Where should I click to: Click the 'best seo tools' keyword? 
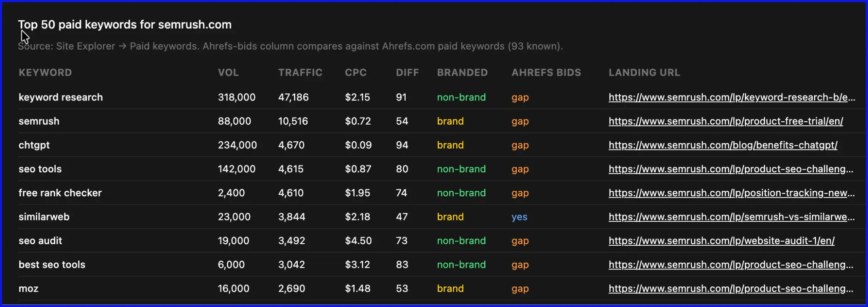pyautogui.click(x=52, y=265)
